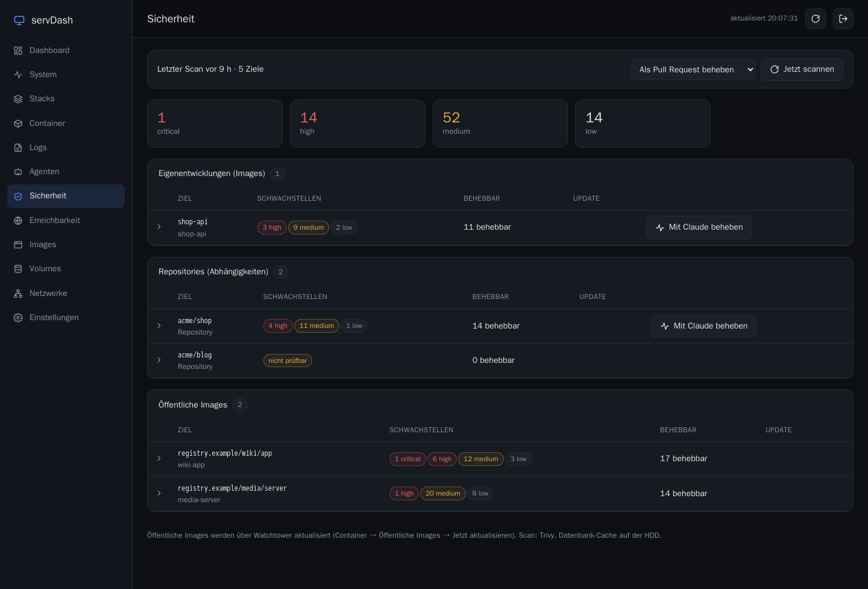Expand the shop-api row

(x=159, y=227)
